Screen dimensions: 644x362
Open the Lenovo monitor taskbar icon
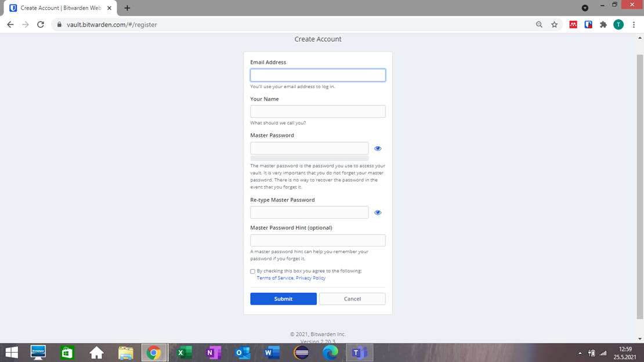[x=38, y=353]
